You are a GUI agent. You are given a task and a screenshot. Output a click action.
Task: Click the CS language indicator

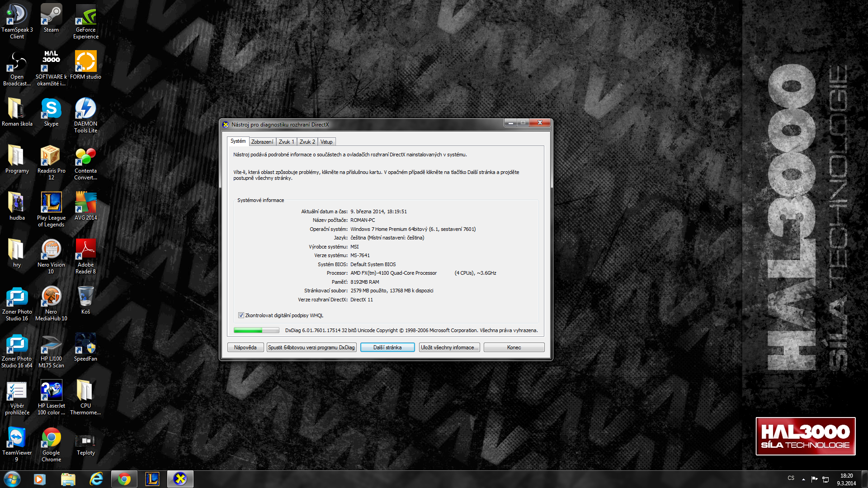pos(791,478)
